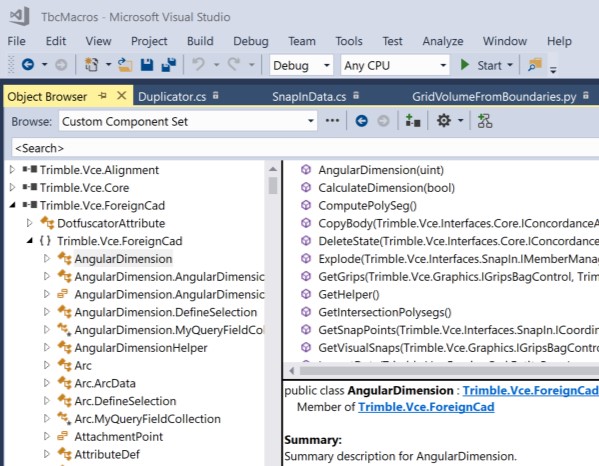Image resolution: width=599 pixels, height=466 pixels.
Task: Open the Team menu
Action: coord(302,41)
